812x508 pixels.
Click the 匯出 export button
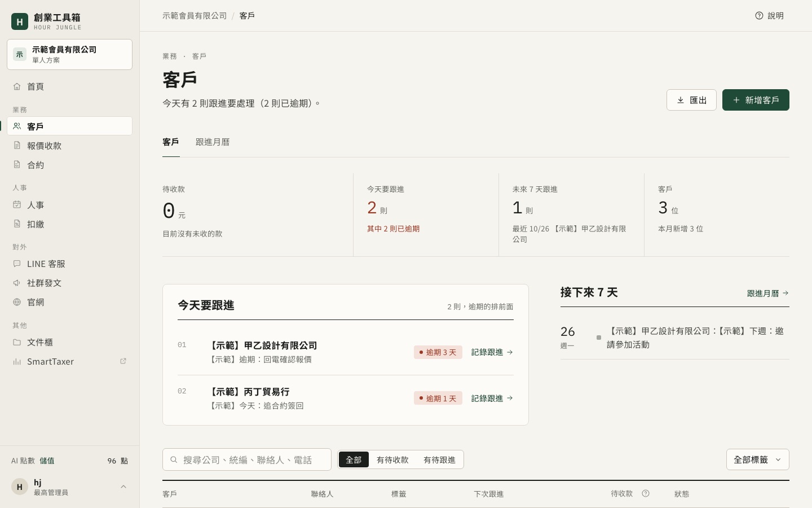tap(691, 100)
